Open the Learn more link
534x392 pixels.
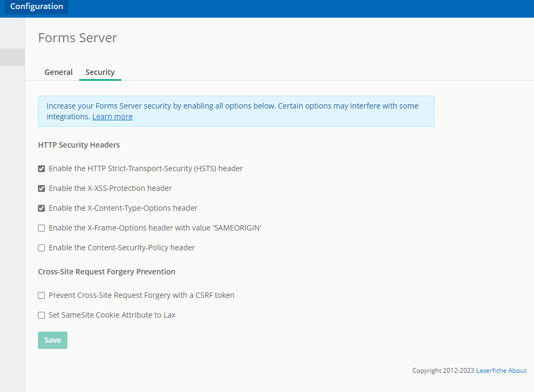[x=112, y=117]
